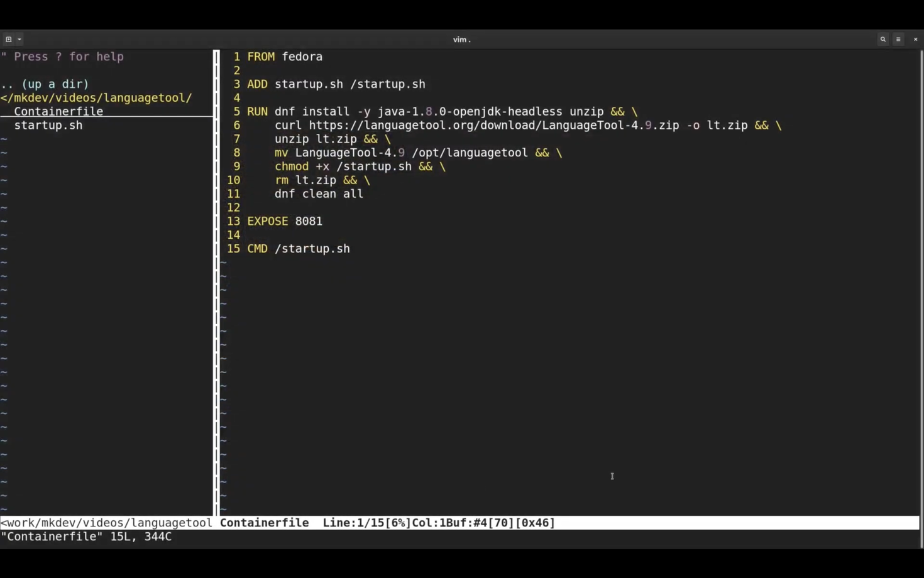
Task: Click 'unzip lt.zip' on line 7
Action: click(x=316, y=139)
